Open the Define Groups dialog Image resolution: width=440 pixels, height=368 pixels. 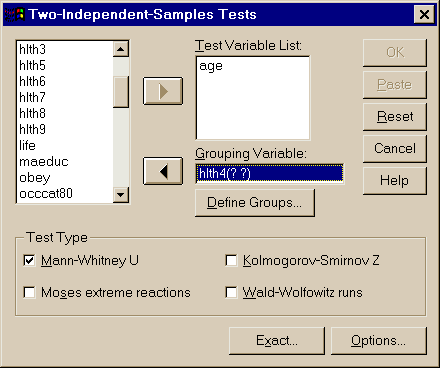255,203
